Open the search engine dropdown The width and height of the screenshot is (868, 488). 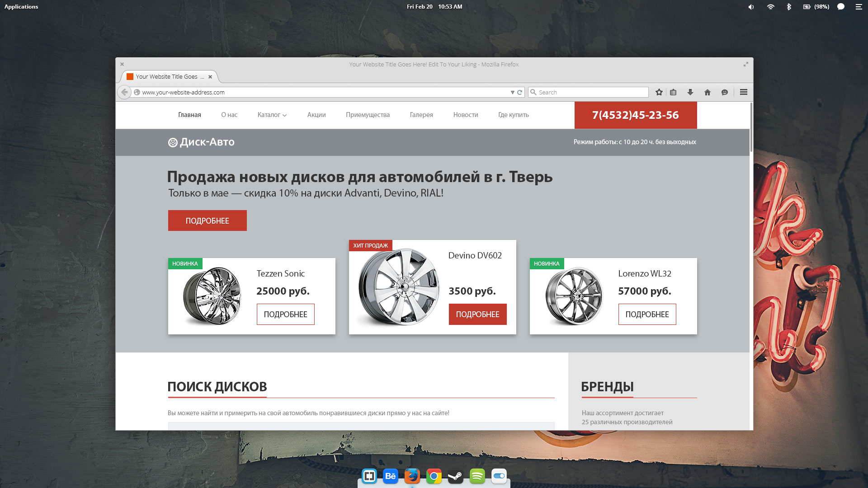tap(534, 92)
